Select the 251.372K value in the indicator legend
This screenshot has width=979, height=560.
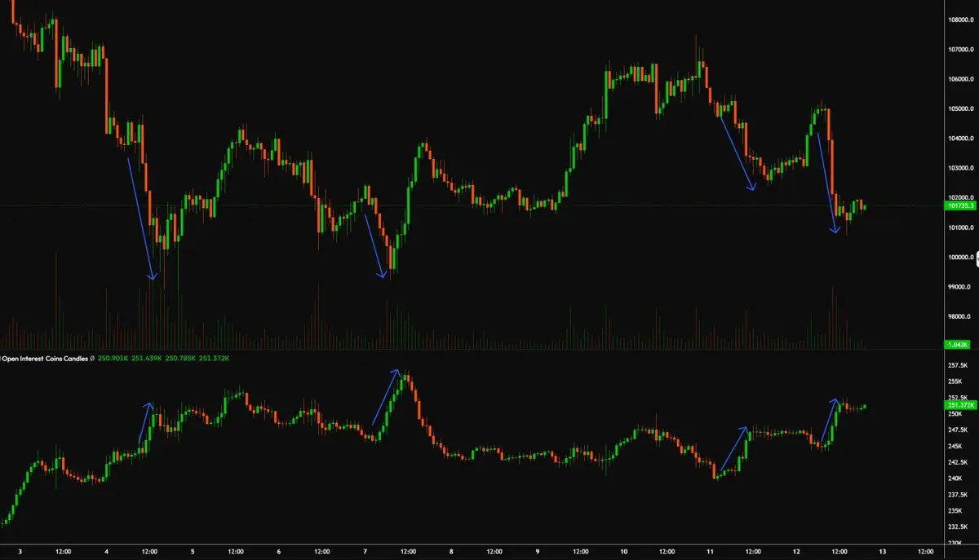214,357
